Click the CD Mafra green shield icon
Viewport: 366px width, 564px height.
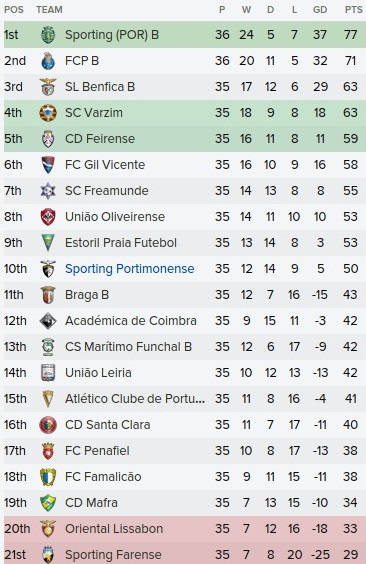point(48,503)
